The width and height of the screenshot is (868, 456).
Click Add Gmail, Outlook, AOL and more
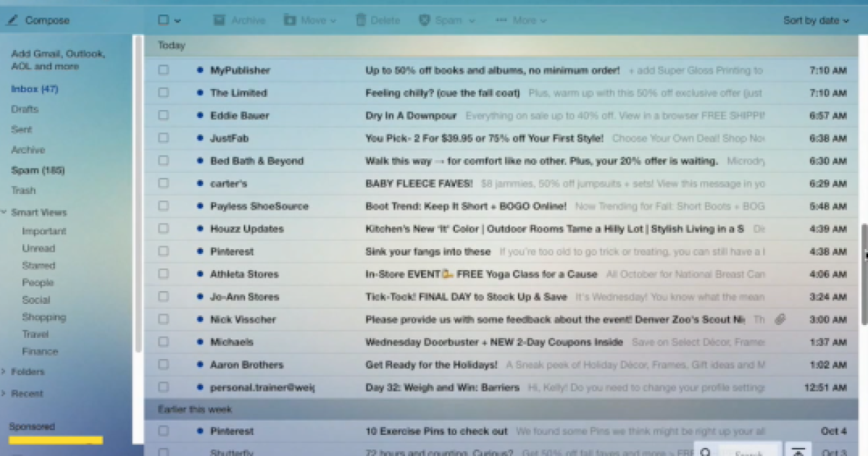58,60
